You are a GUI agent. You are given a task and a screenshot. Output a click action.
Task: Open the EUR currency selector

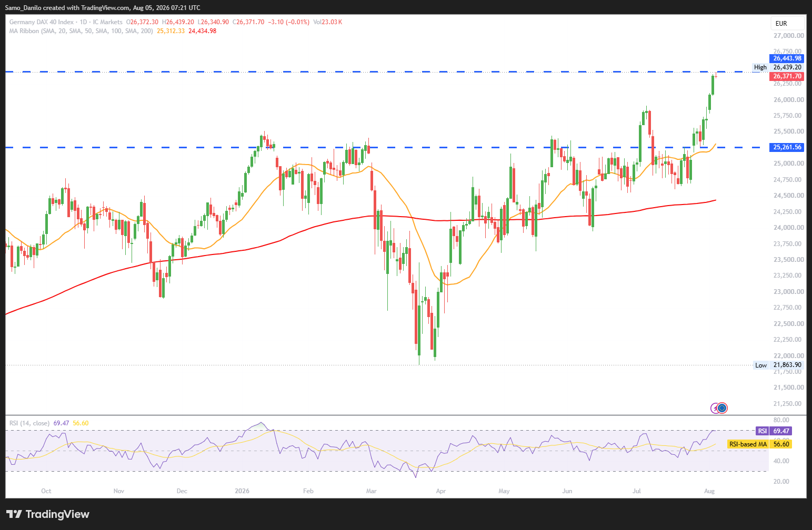coord(788,23)
